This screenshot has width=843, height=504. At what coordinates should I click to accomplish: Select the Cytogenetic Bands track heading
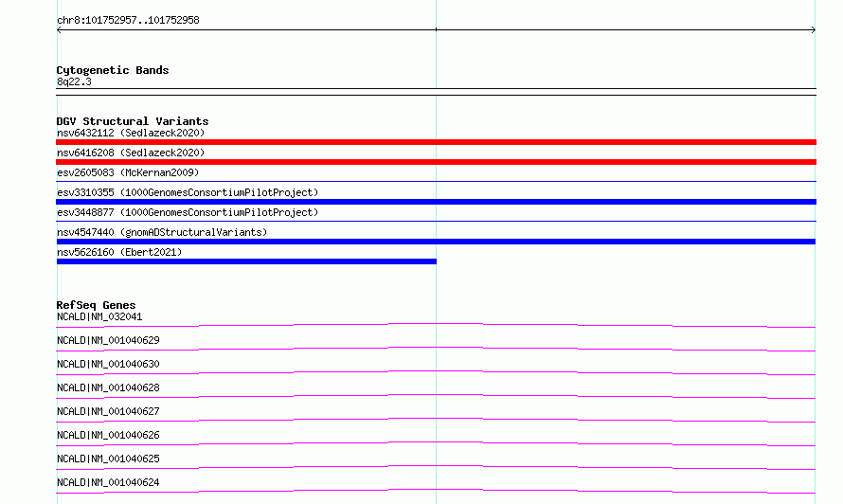click(x=113, y=70)
